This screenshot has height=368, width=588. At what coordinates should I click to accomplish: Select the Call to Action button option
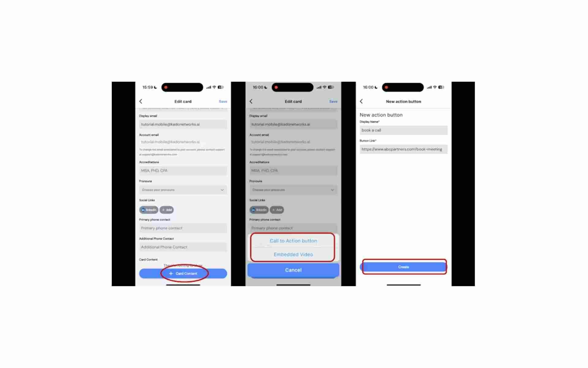[293, 240]
